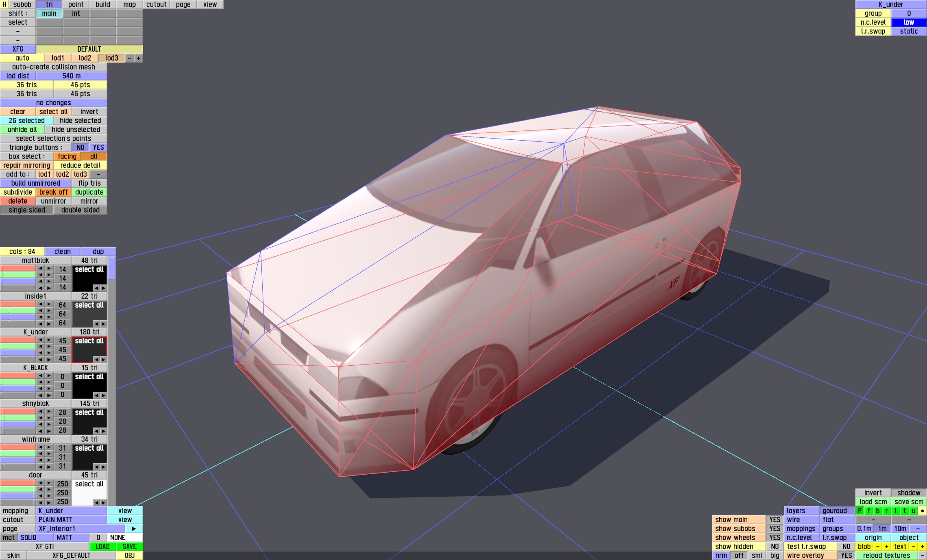Toggle wire overlay YES setting

(846, 556)
